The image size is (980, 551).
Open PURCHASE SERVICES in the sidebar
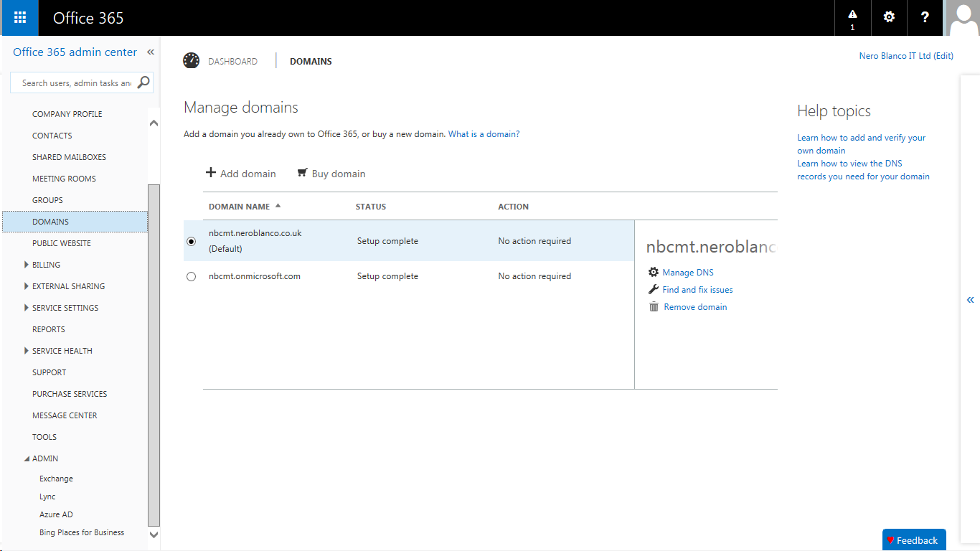point(70,394)
